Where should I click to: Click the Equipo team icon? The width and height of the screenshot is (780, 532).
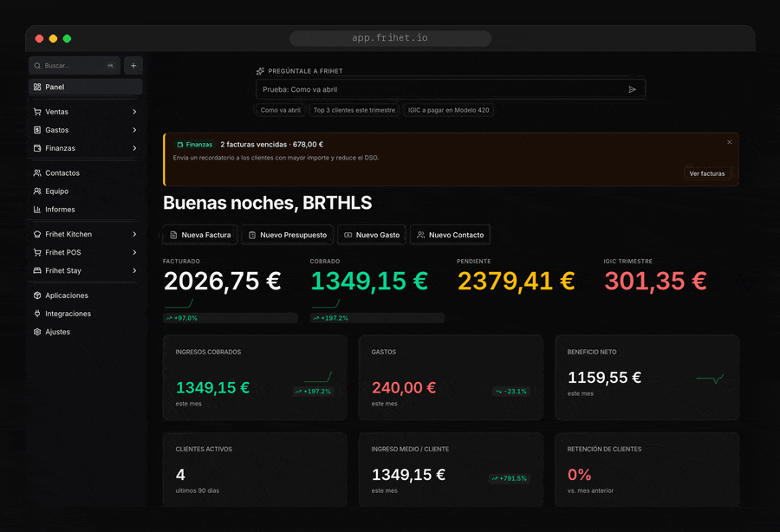pos(37,191)
